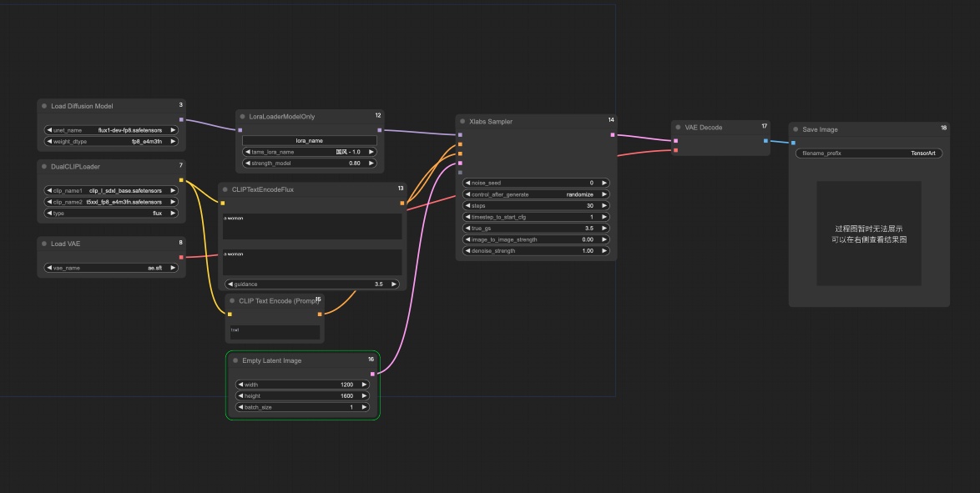Toggle the VAE Decode node collapse dot
980x493 pixels.
(x=678, y=128)
